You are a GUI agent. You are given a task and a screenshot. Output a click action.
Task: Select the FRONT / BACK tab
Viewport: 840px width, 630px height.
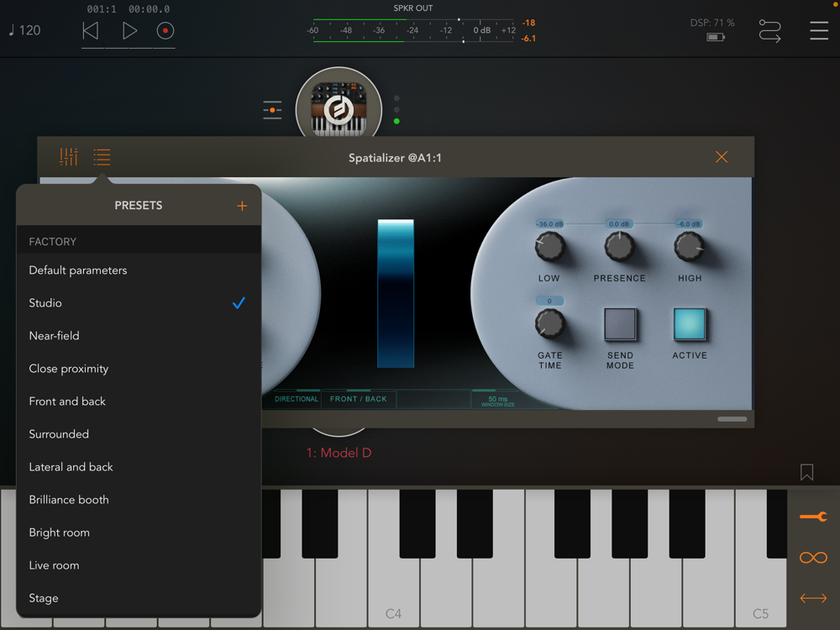tap(359, 399)
